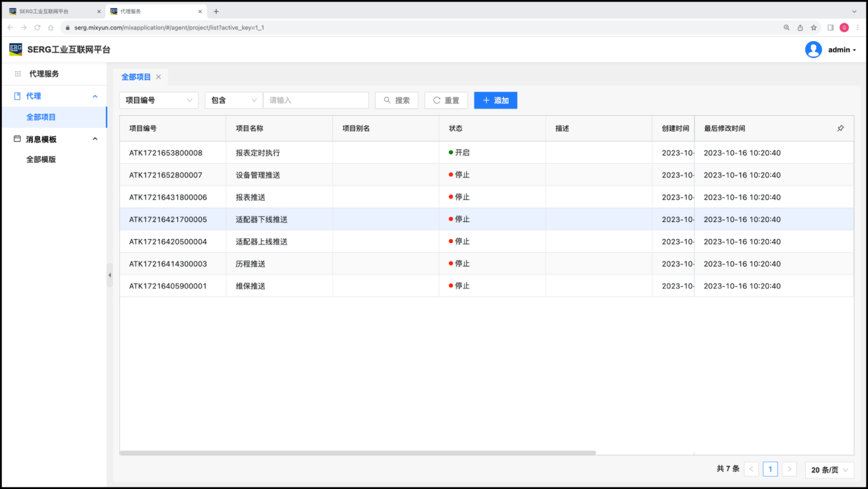Screen dimensions: 868x489
Task: Click the blue 添加 button
Action: coord(495,100)
